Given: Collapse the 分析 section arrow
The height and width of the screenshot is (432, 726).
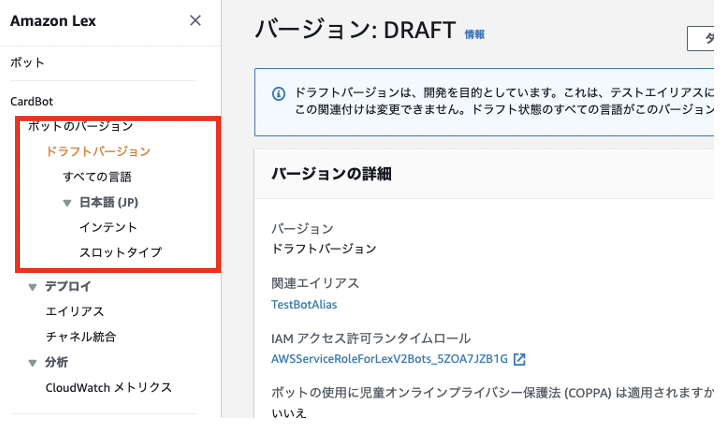Looking at the screenshot, I should [32, 363].
